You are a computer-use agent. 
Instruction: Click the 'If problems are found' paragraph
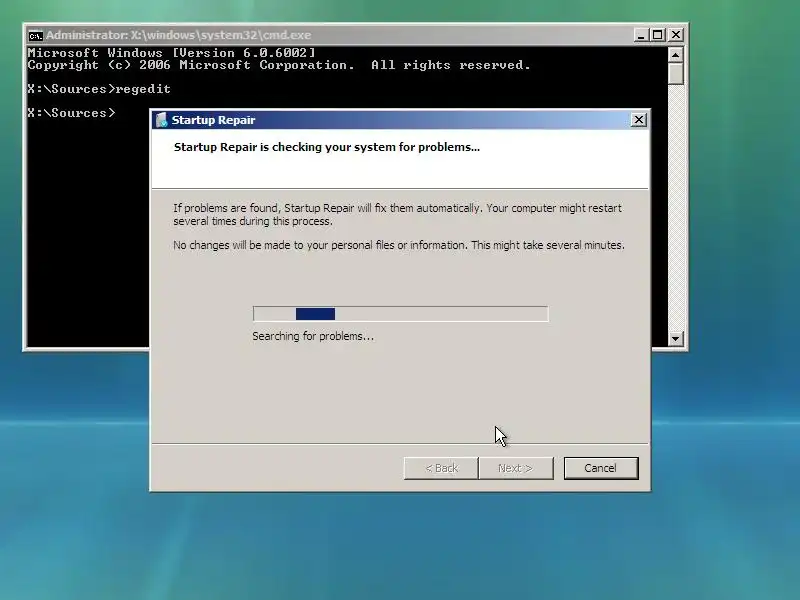(397, 215)
